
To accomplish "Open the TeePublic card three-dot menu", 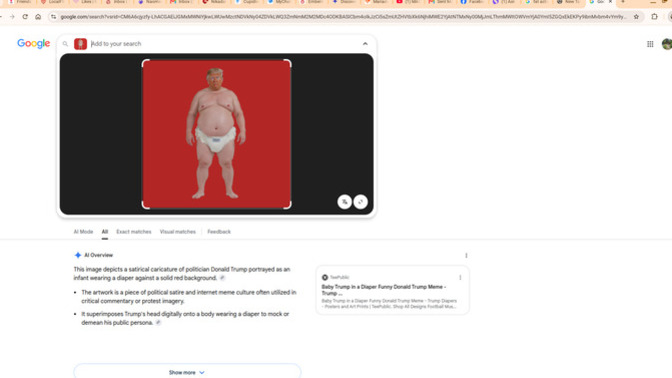I will pos(460,278).
